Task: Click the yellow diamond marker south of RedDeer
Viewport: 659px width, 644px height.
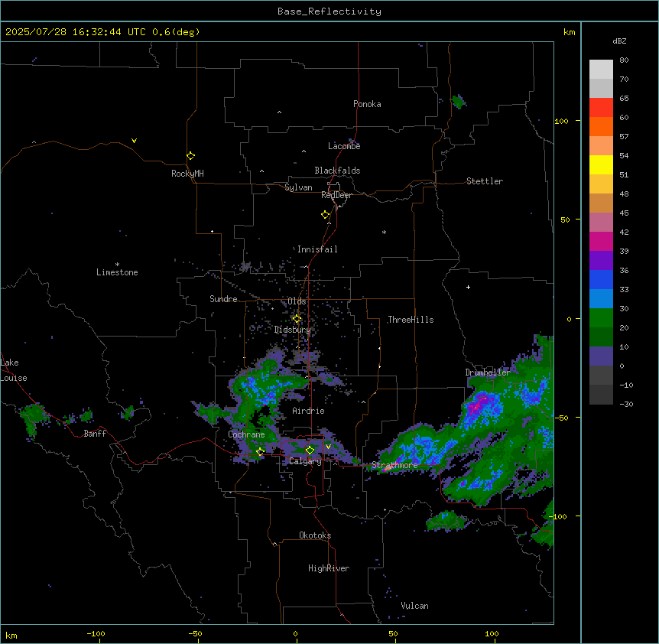Action: pos(326,215)
